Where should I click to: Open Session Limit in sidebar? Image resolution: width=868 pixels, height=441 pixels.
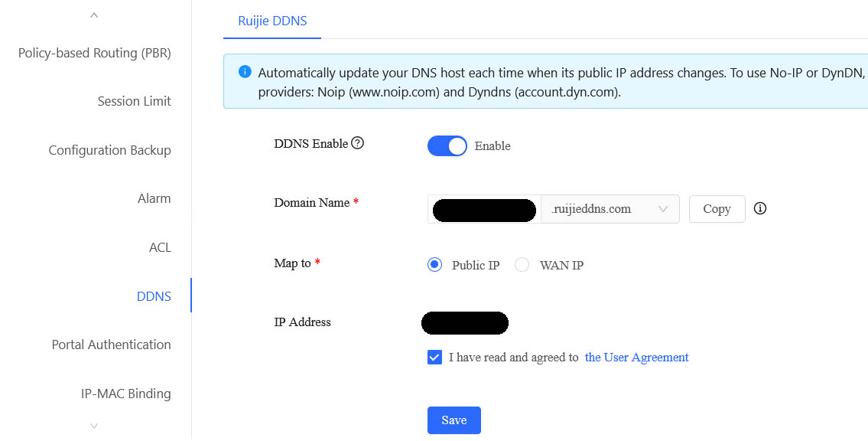point(135,101)
